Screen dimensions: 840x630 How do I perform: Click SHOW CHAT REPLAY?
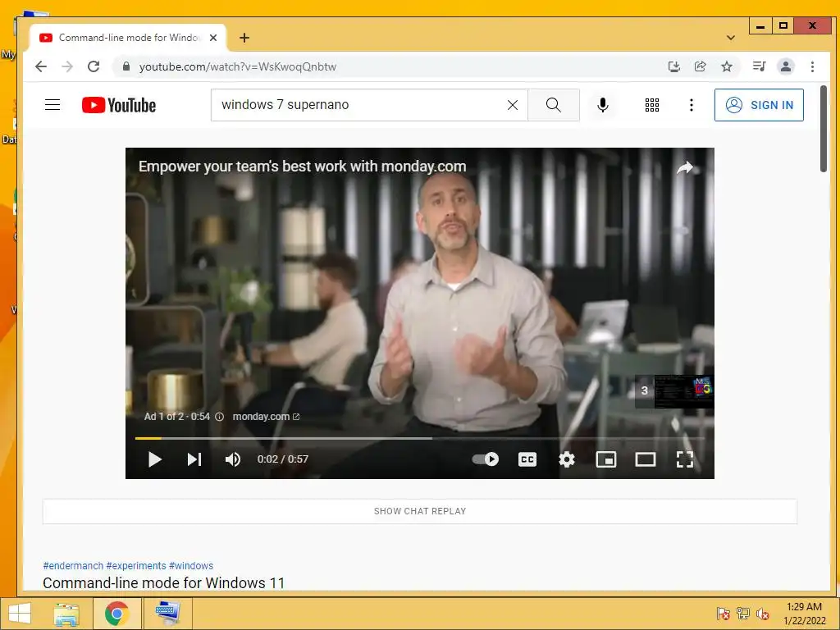(420, 511)
